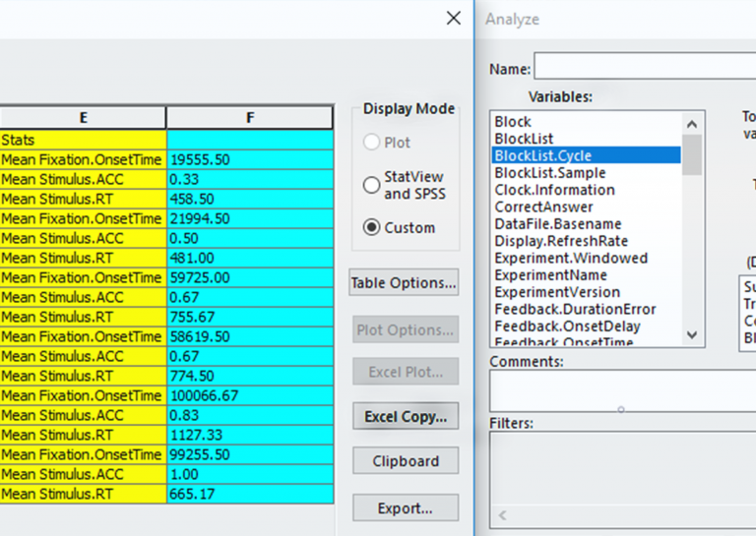The height and width of the screenshot is (536, 756).
Task: Click the Name input field in Analyze
Action: 645,67
